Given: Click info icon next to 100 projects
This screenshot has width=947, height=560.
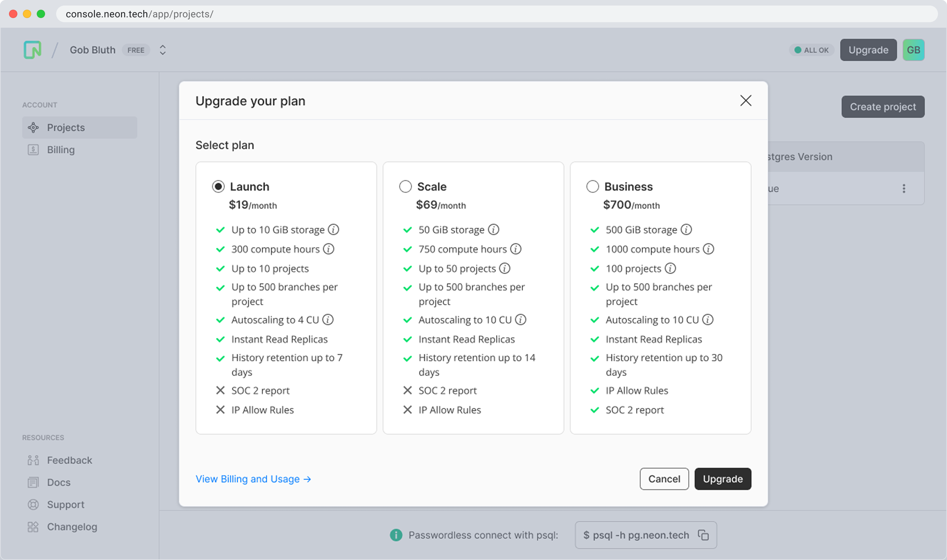Looking at the screenshot, I should [x=670, y=268].
